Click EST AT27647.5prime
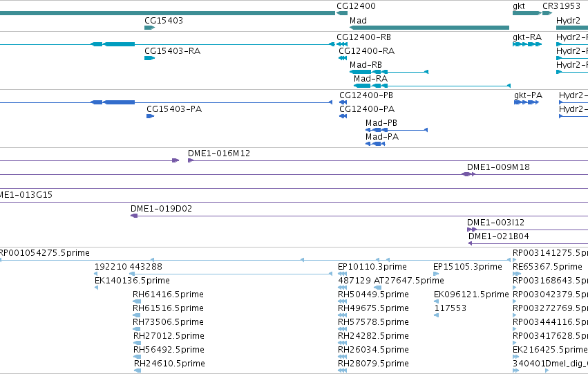The image size is (588, 374). point(409,281)
